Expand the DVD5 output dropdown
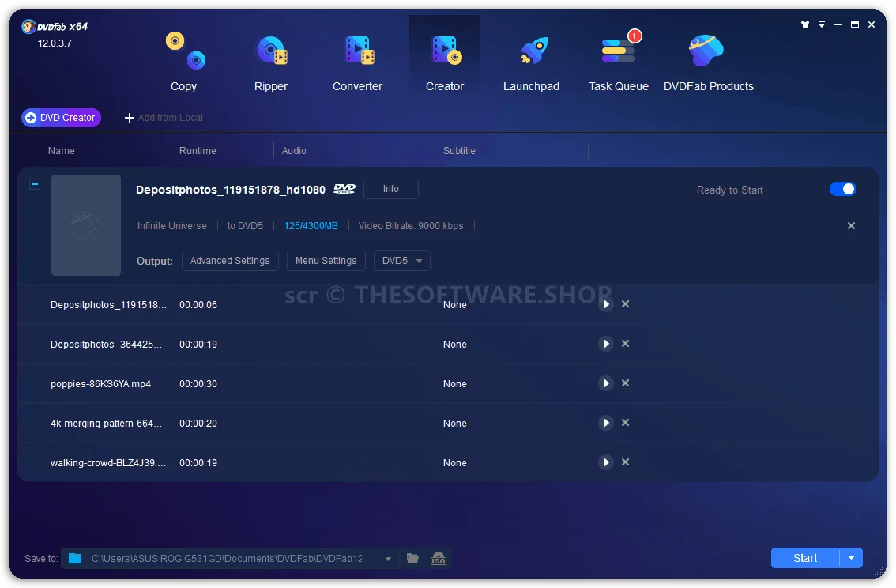 point(401,261)
